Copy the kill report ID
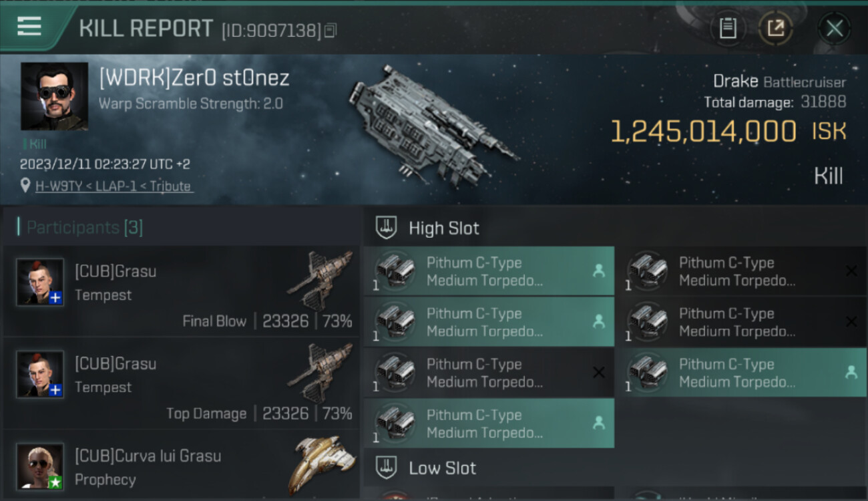 (331, 30)
